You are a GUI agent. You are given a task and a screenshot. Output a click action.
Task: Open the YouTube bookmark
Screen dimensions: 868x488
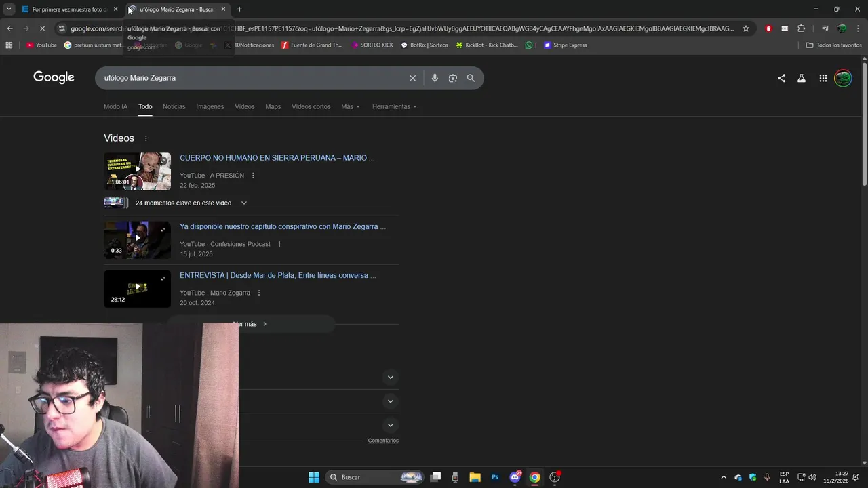(x=41, y=45)
